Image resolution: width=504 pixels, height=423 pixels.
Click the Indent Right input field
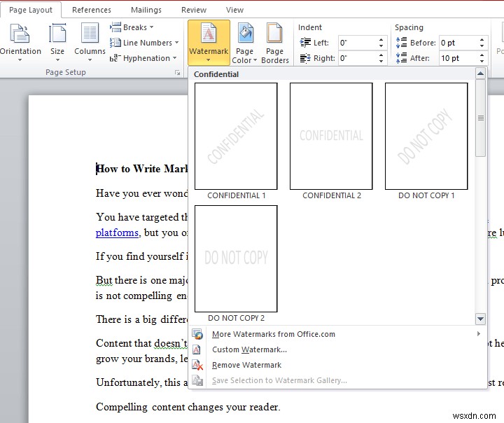point(357,58)
